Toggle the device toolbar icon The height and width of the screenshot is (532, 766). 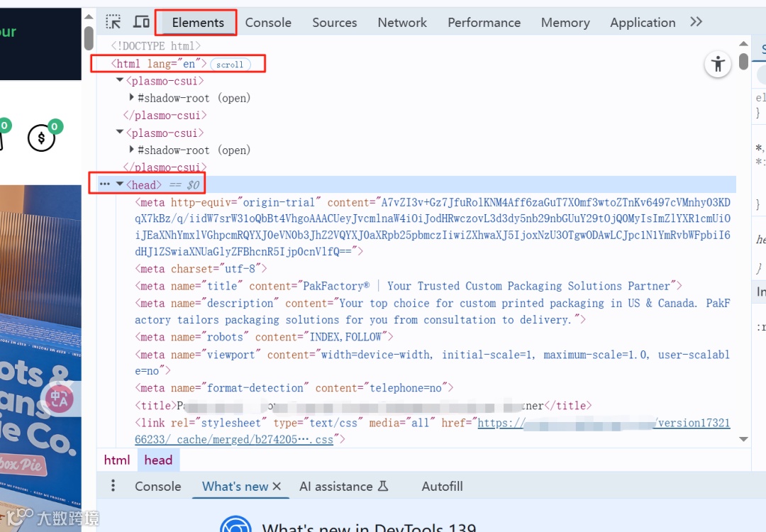point(141,22)
